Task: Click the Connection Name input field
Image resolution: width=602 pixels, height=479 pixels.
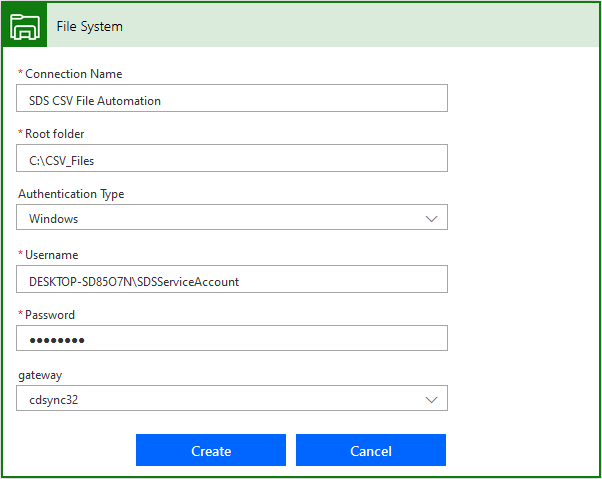Action: tap(232, 98)
